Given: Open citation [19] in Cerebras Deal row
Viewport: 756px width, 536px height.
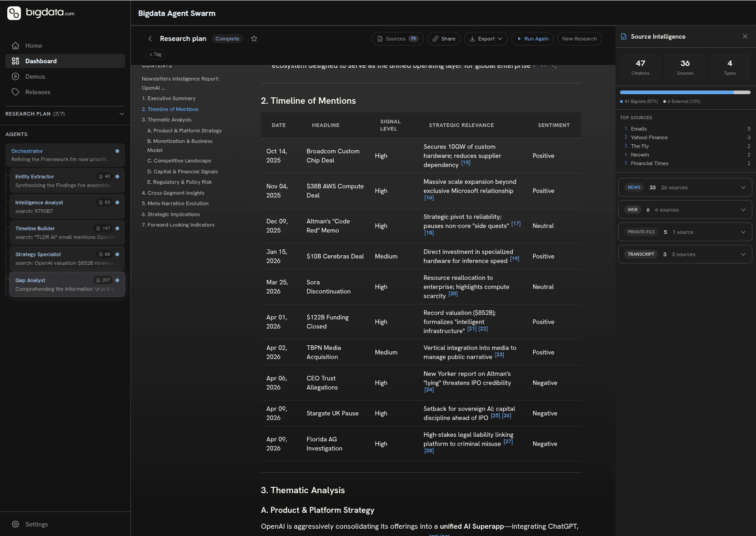Looking at the screenshot, I should pos(515,258).
